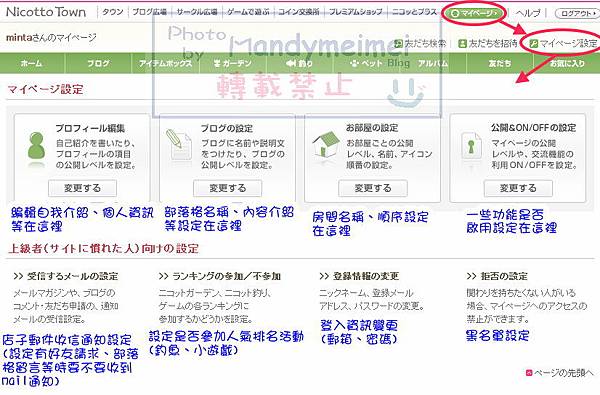The image size is (600, 395).
Task: Click the 友だちを招待 link
Action: click(x=493, y=43)
